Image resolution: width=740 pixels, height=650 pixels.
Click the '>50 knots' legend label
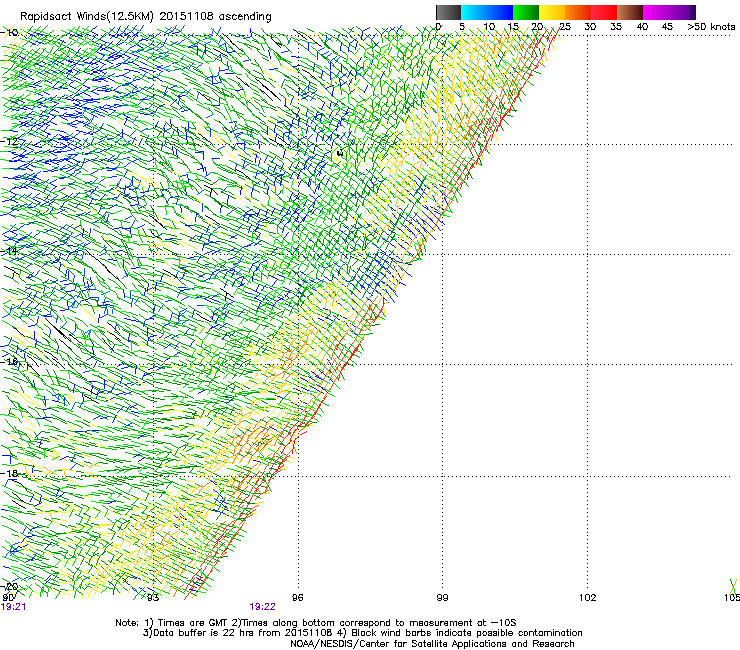711,27
